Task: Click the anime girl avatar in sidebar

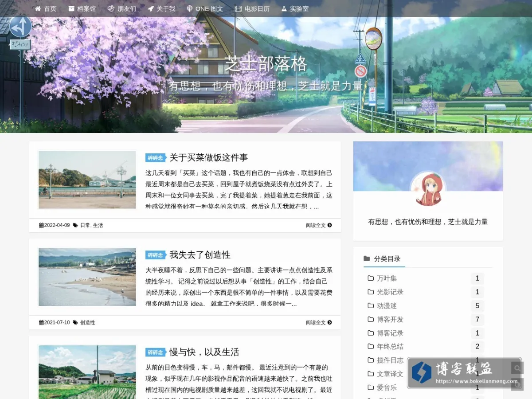Action: [x=427, y=189]
